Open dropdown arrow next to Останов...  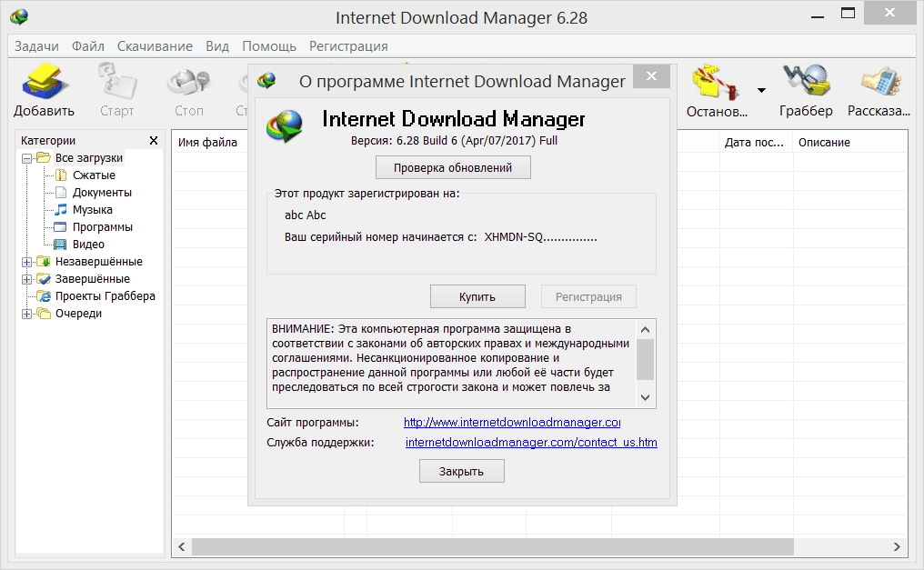[x=761, y=90]
